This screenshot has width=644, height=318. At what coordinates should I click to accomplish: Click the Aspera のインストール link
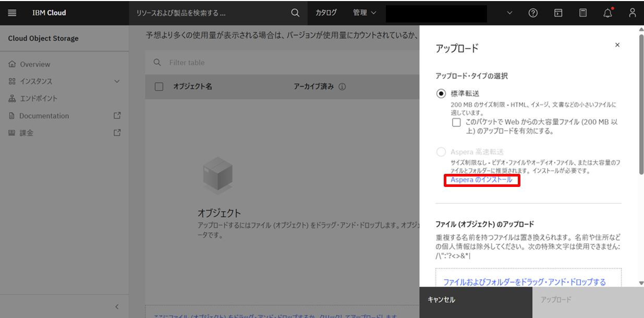[481, 181]
